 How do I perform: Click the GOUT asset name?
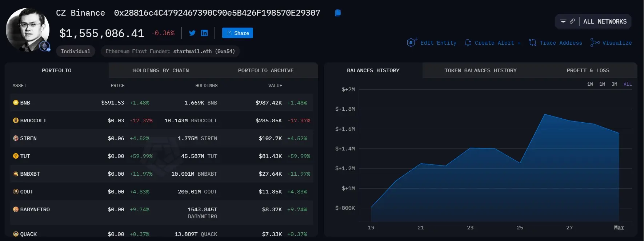point(27,192)
